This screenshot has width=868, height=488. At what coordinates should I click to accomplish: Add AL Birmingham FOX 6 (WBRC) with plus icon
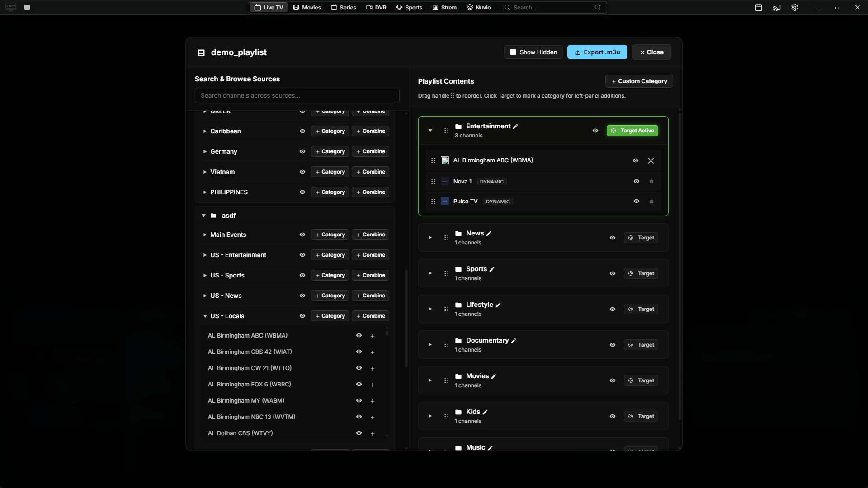point(373,385)
